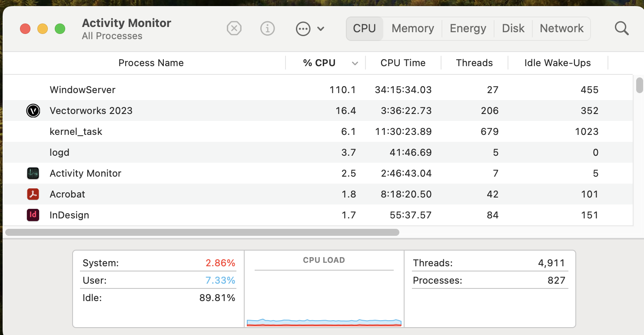This screenshot has width=644, height=335.
Task: Select the Acrobat process icon
Action: pyautogui.click(x=33, y=194)
